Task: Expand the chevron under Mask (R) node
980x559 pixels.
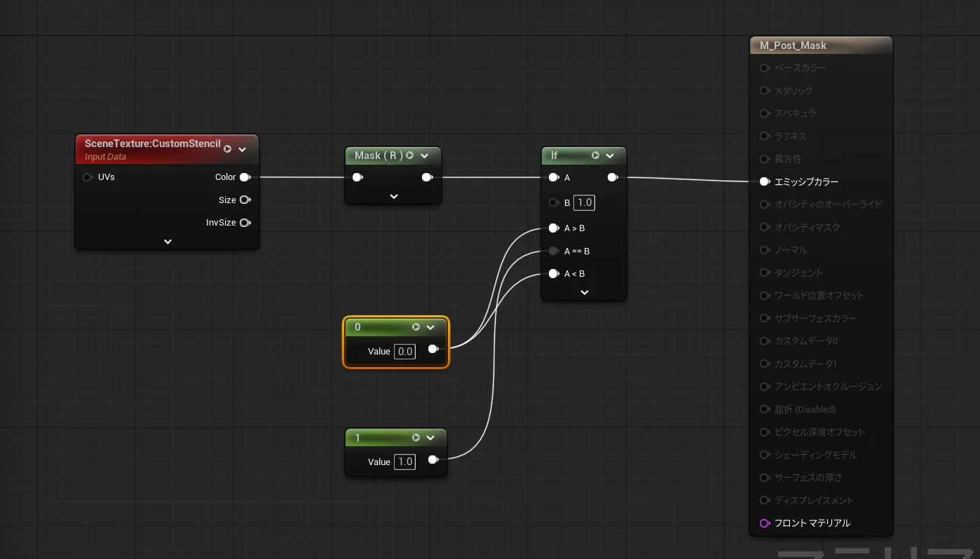Action: pyautogui.click(x=393, y=197)
